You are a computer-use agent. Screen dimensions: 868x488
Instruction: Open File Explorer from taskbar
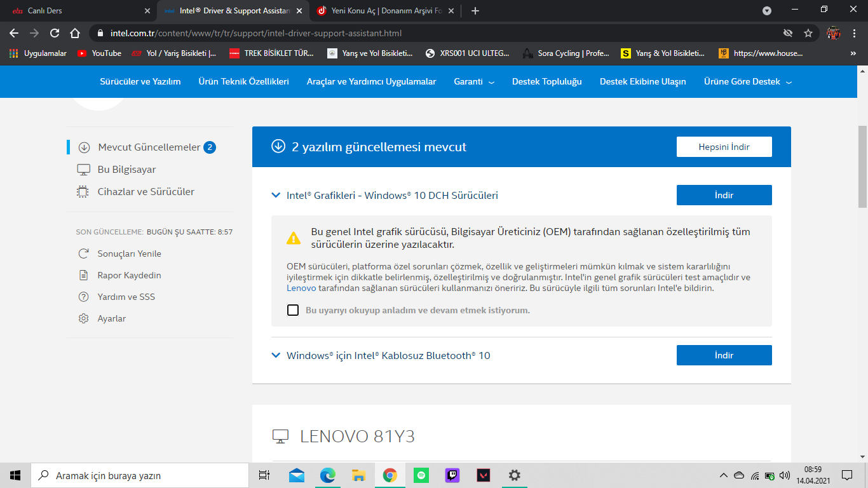358,475
